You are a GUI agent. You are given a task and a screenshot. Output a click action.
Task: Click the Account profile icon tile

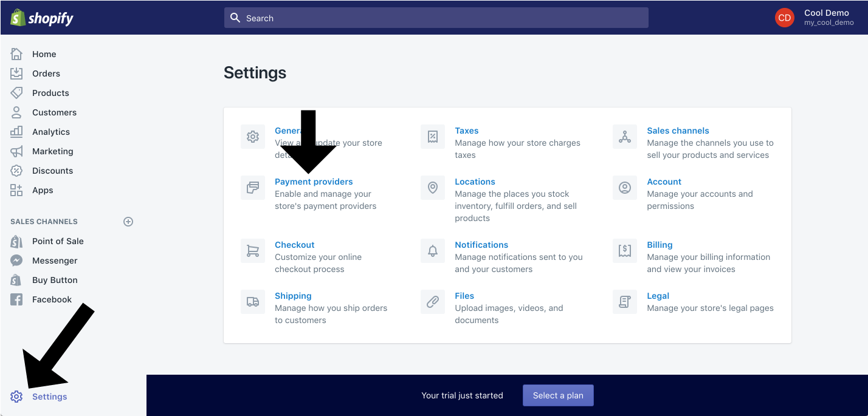click(625, 188)
